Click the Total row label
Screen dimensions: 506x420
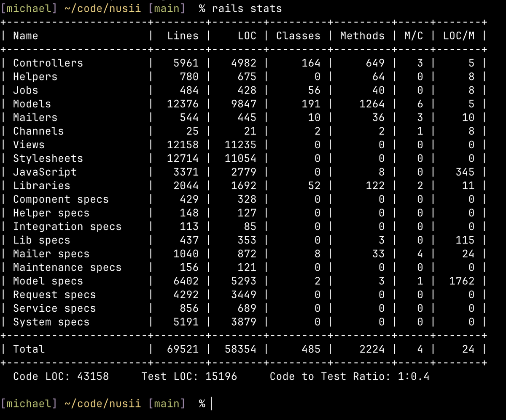tap(29, 349)
